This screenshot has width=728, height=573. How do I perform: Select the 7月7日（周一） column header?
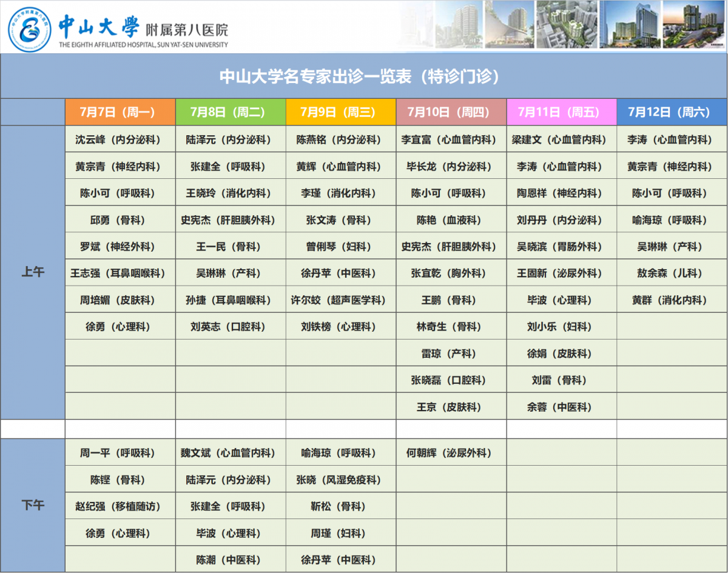click(x=120, y=112)
